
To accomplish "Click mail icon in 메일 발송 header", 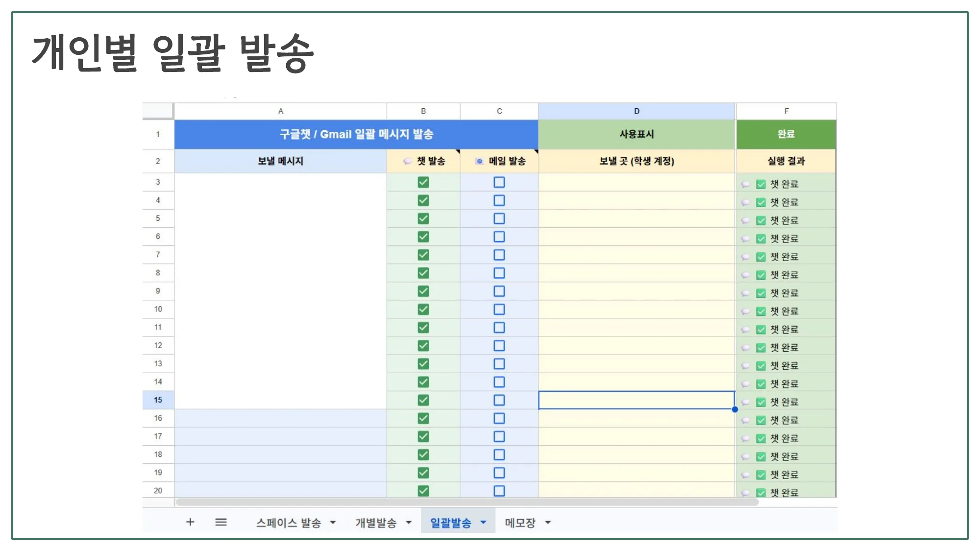I will click(480, 161).
